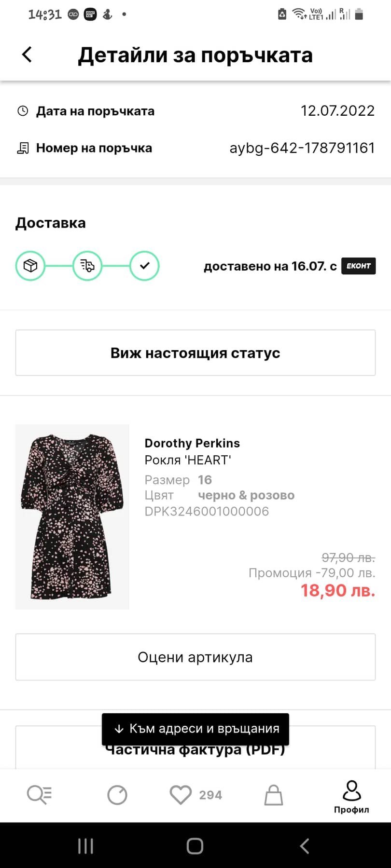This screenshot has width=391, height=868.
Task: Tap the receipt icon beside Номер на поръчка
Action: [23, 148]
